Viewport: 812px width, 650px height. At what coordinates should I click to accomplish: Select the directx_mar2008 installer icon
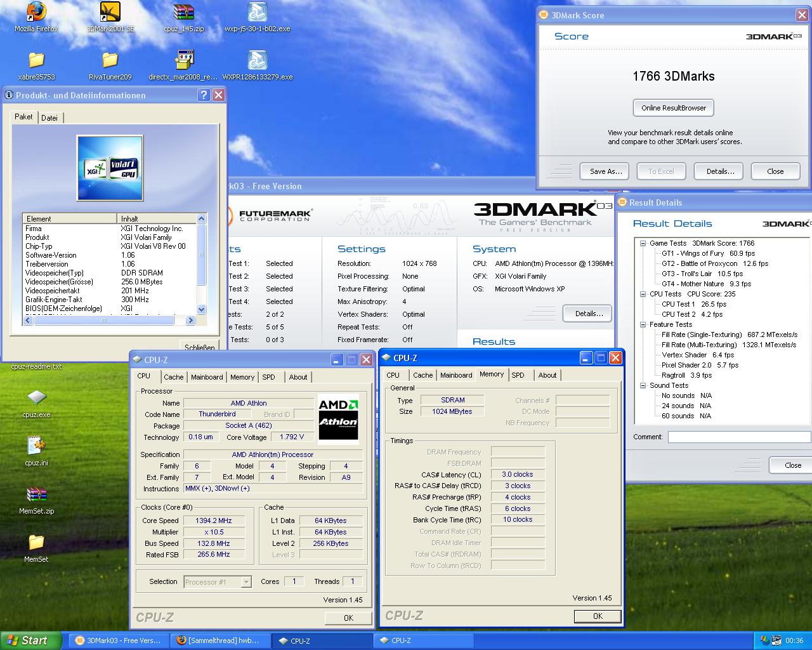point(184,60)
